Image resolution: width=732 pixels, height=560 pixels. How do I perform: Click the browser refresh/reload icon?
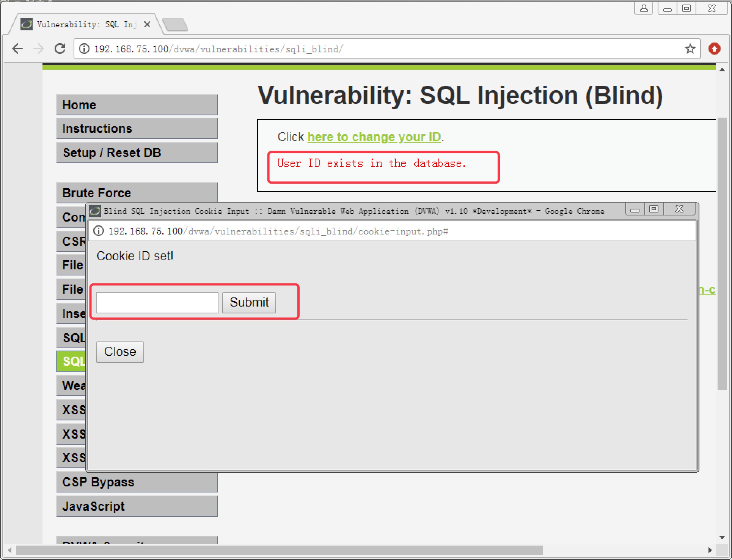(x=59, y=48)
